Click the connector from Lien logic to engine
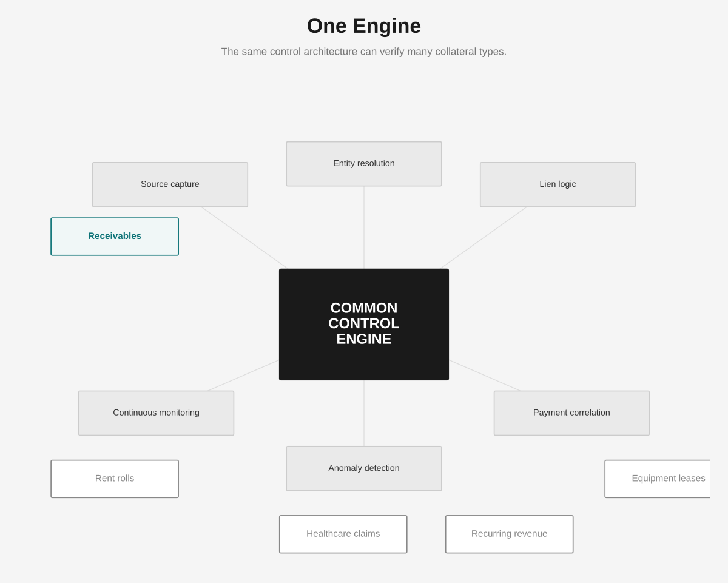The image size is (728, 583). [x=484, y=237]
